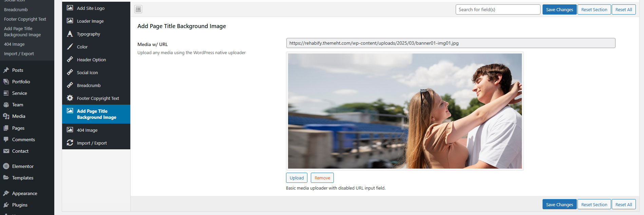Click the options panel Breadcrumb icon

click(70, 85)
